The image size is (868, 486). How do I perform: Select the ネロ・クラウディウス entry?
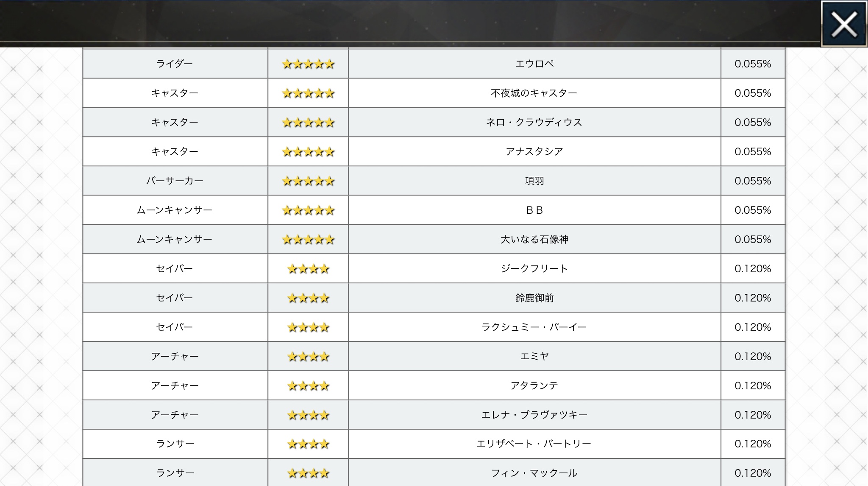coord(534,122)
